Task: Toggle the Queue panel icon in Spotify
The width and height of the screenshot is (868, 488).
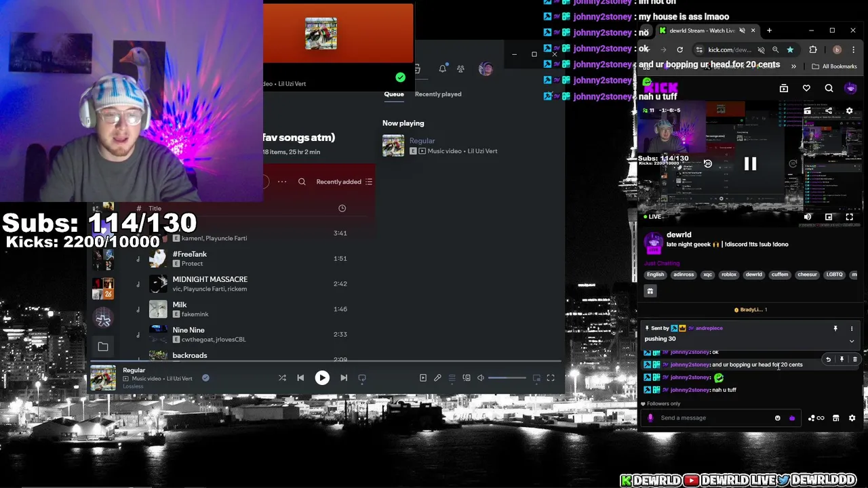Action: coord(452,378)
